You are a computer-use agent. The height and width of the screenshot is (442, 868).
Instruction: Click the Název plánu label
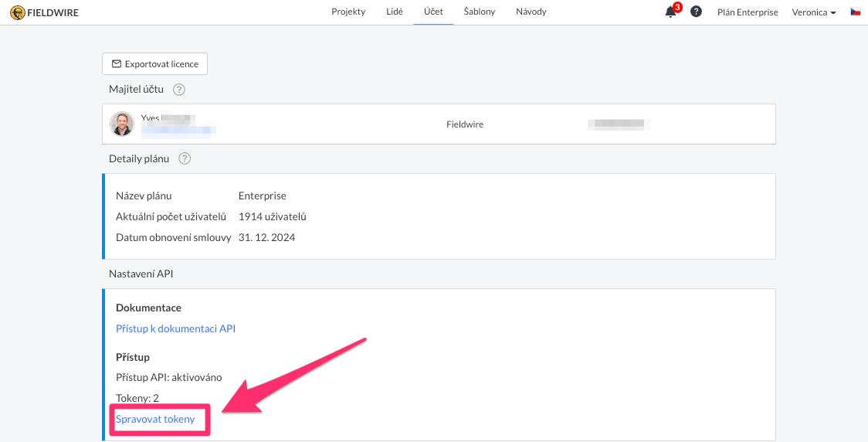click(x=144, y=196)
